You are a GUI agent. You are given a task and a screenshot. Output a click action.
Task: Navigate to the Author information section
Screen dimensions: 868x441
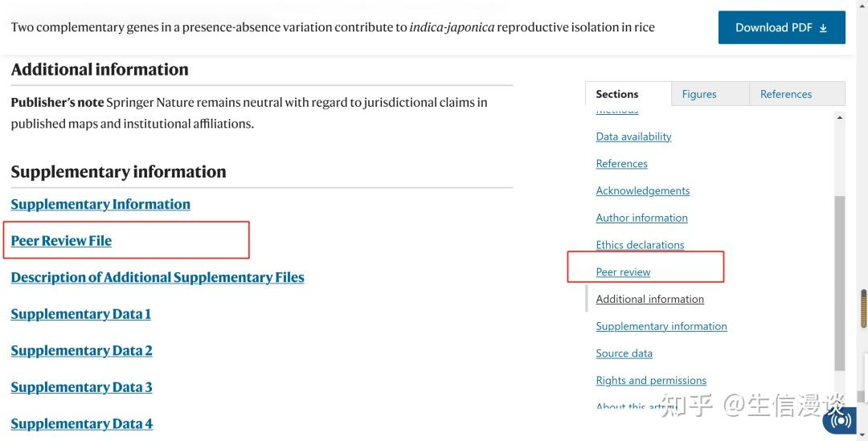(641, 218)
